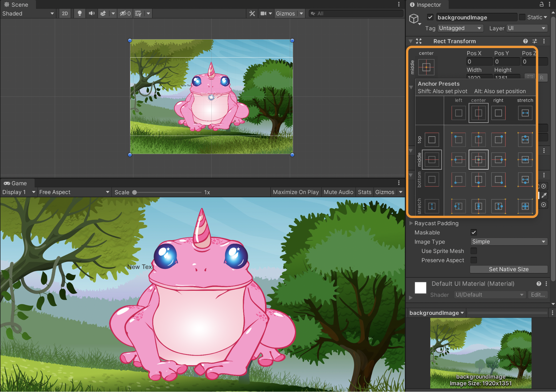The width and height of the screenshot is (556, 392).
Task: Open Free Aspect resolution dropdown
Action: click(74, 192)
